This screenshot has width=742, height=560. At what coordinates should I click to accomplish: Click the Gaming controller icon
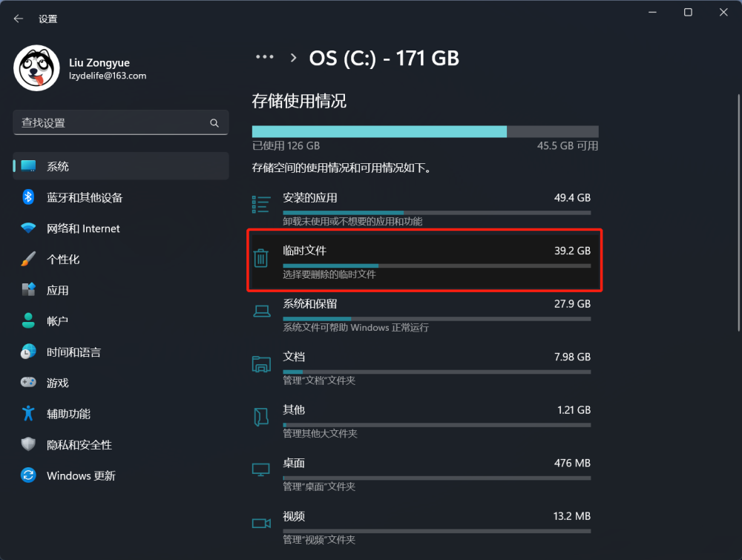coord(28,383)
